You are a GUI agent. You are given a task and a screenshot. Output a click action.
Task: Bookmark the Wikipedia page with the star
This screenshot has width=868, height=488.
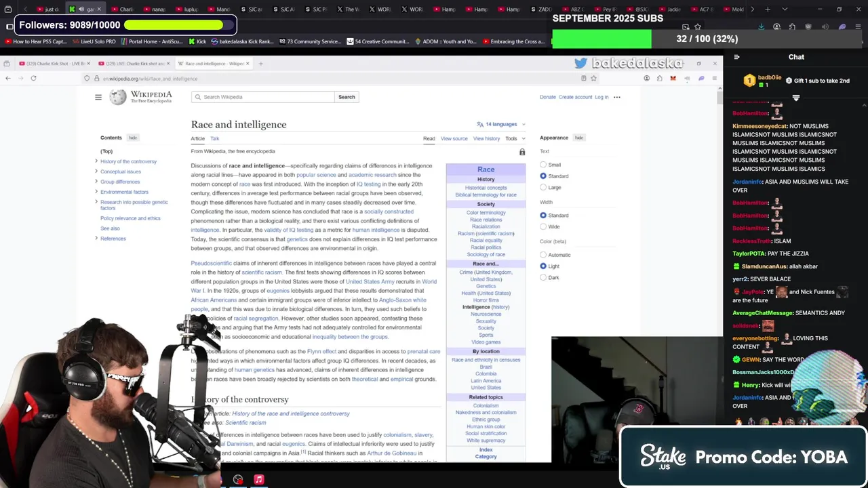[x=593, y=79]
